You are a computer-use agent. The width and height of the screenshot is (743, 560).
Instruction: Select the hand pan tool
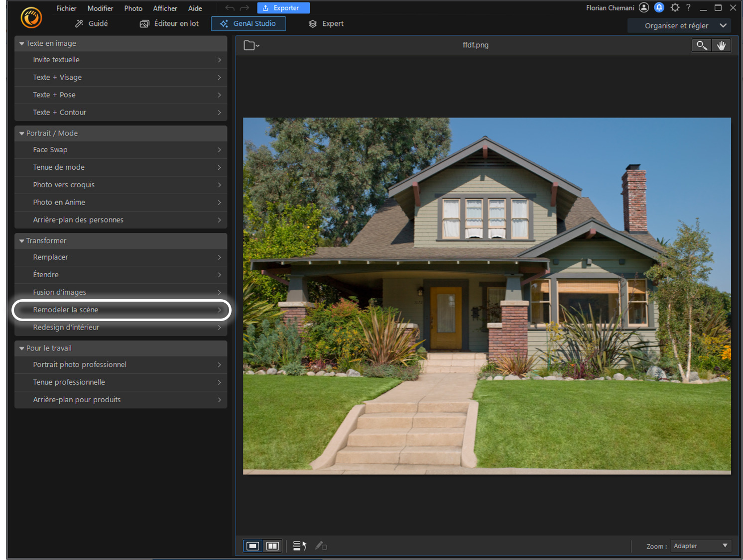point(721,45)
